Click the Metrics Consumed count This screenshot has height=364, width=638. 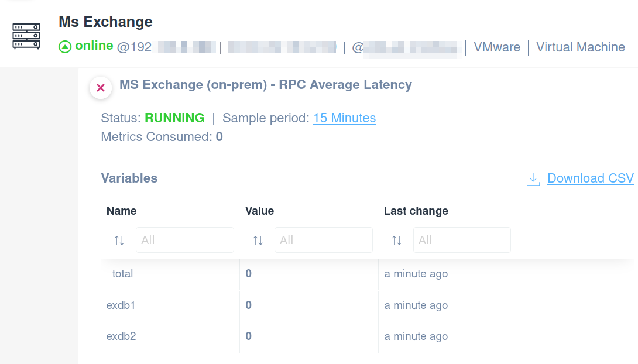click(x=219, y=137)
